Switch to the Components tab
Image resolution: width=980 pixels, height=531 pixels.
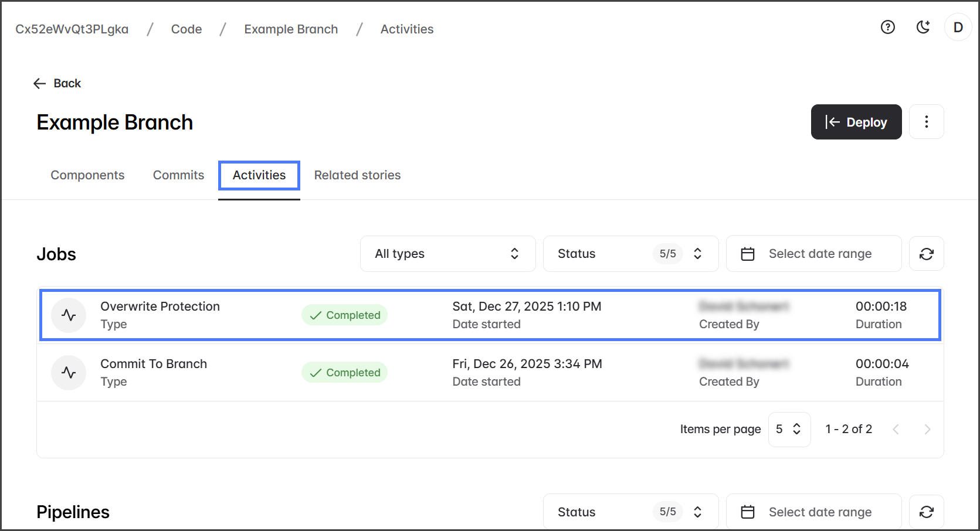click(x=87, y=175)
